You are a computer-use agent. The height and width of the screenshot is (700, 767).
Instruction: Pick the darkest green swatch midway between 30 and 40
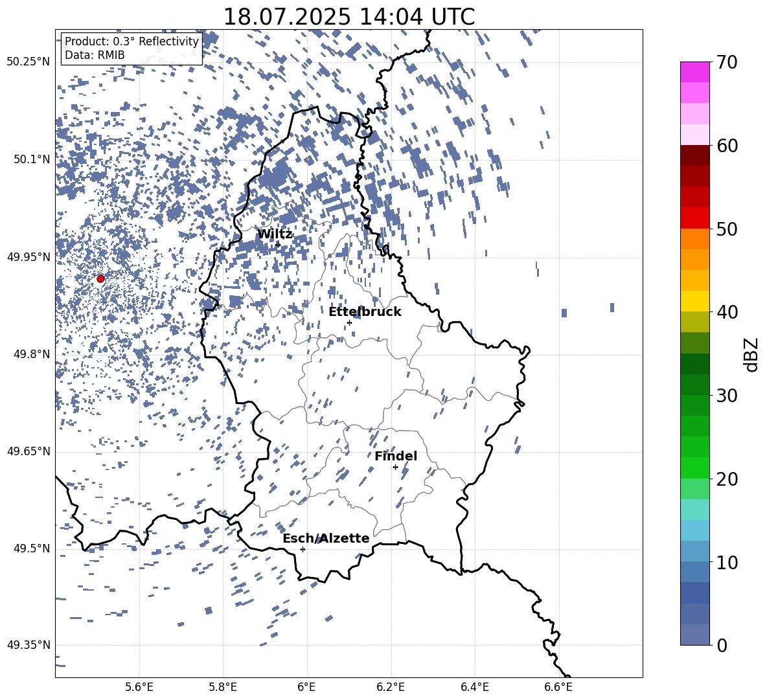[694, 364]
